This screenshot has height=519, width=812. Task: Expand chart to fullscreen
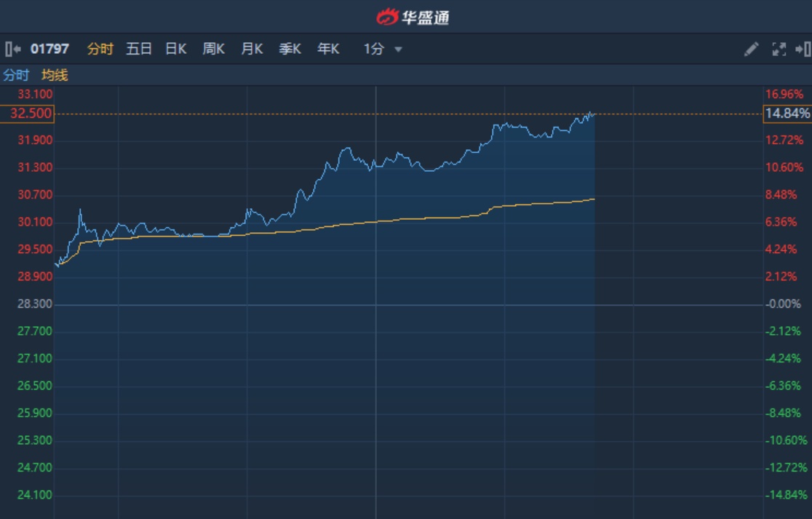point(779,49)
